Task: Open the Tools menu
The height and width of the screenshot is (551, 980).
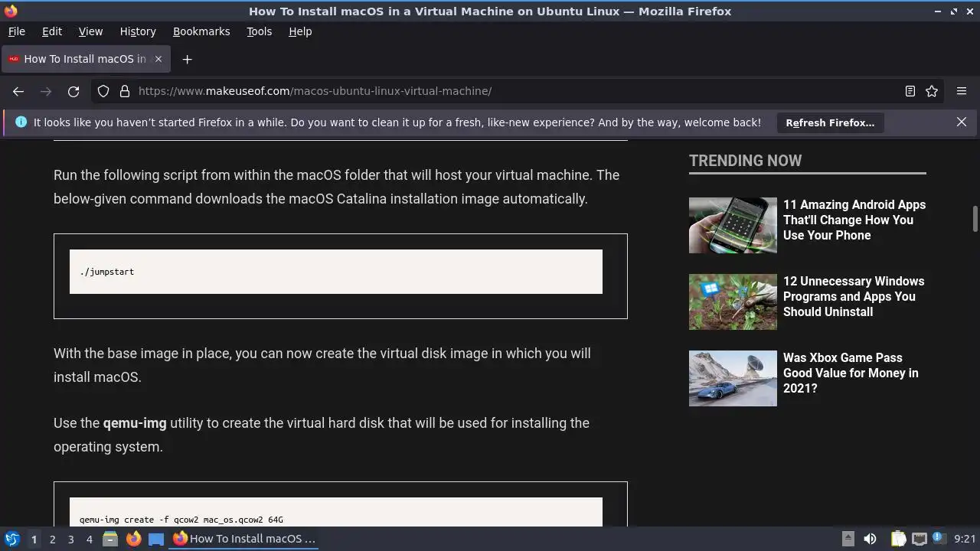Action: pos(260,31)
